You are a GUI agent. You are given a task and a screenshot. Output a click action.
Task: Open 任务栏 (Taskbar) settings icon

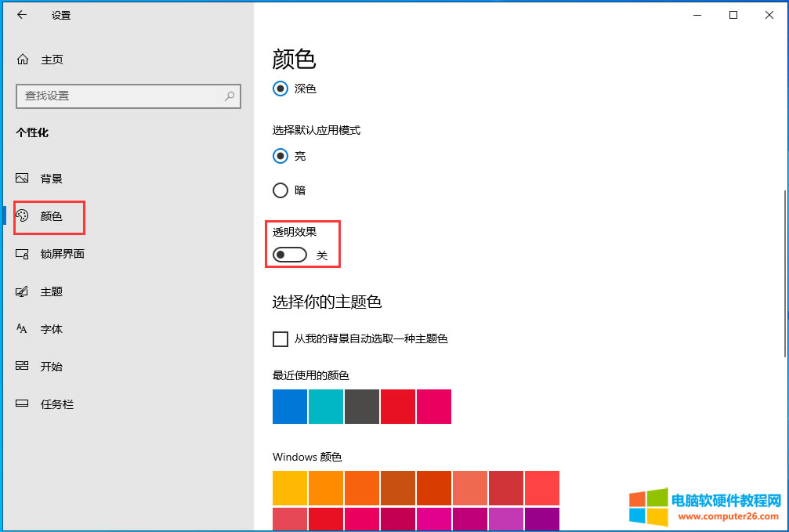tap(22, 404)
